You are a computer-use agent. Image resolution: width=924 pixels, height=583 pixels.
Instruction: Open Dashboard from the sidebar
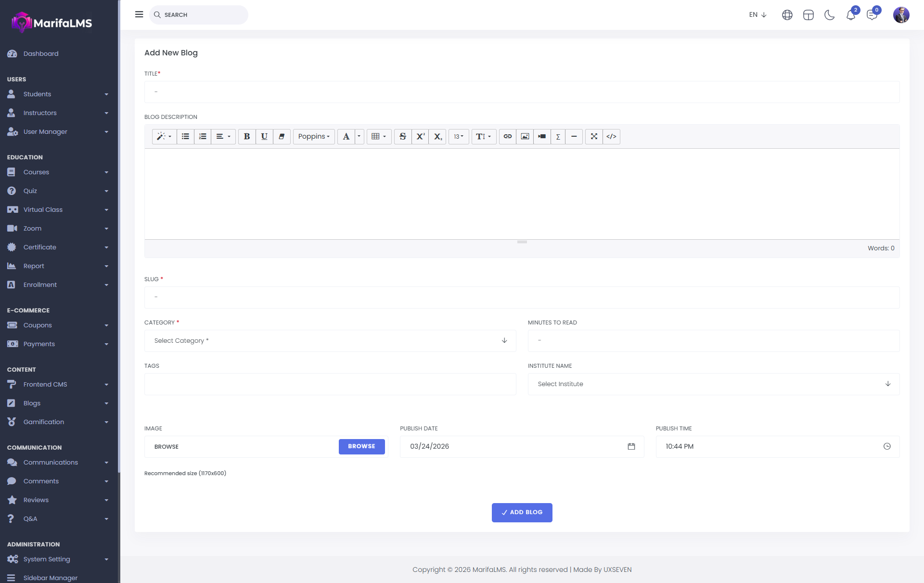[41, 54]
